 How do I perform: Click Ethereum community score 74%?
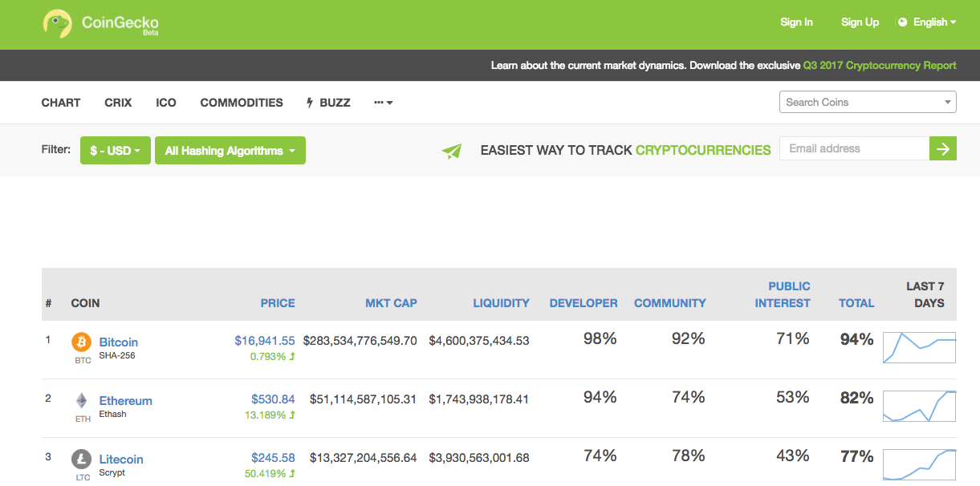pyautogui.click(x=689, y=397)
